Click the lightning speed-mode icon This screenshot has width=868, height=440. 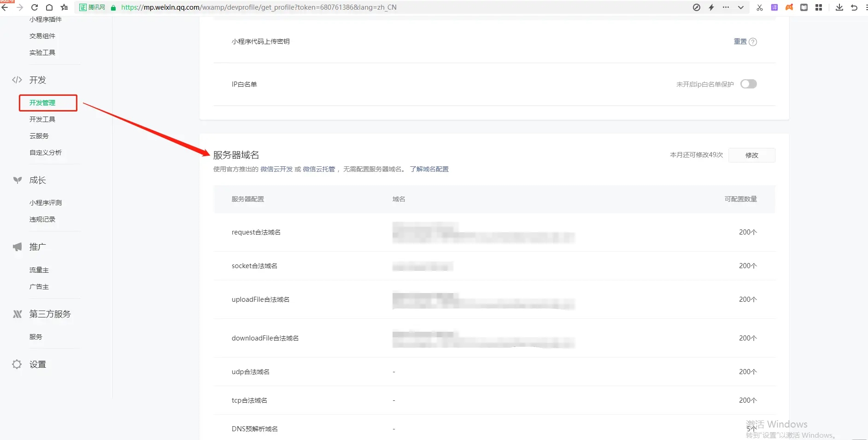[711, 7]
